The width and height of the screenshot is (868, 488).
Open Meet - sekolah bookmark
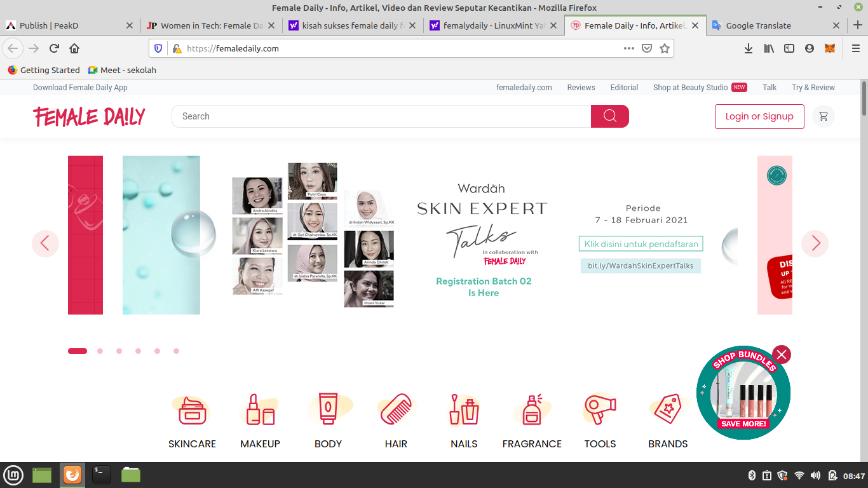tap(122, 70)
